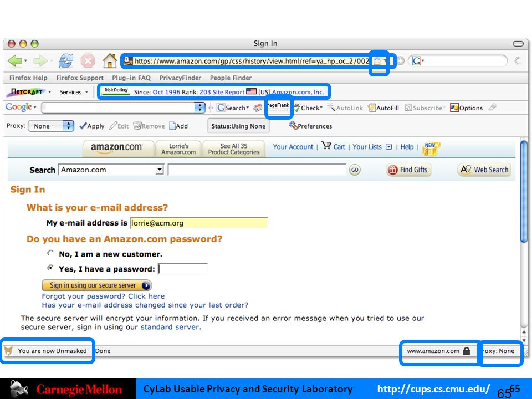Open the Netcraft Services dropdown
Screen dimensions: 532x399
pyautogui.click(x=74, y=92)
